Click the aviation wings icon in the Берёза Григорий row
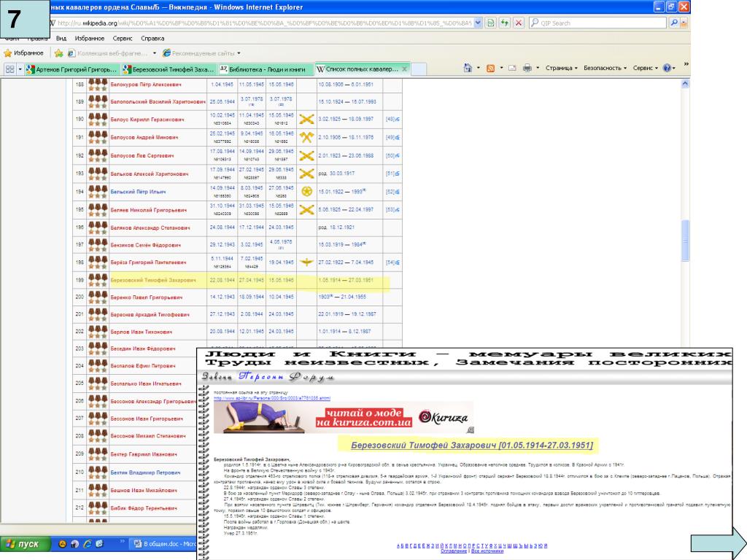Image resolution: width=747 pixels, height=560 pixels. (x=306, y=262)
